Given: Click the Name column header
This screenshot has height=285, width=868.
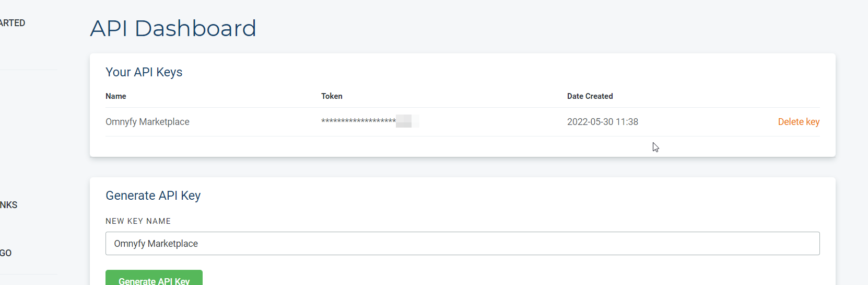Looking at the screenshot, I should point(116,96).
